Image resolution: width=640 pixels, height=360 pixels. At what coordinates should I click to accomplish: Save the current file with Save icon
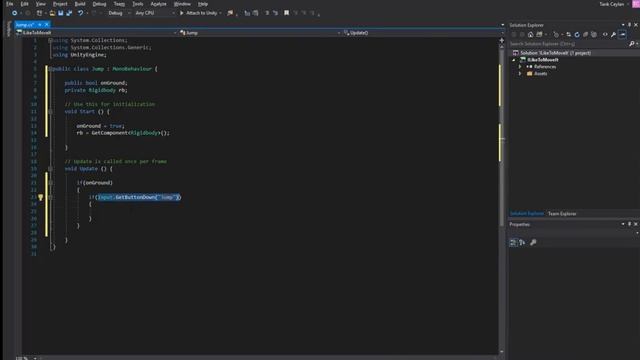60,13
